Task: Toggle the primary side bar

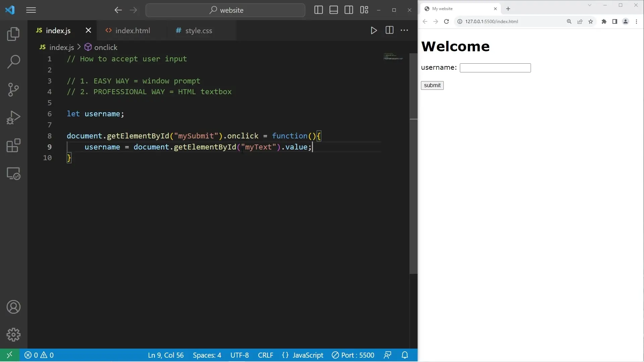Action: 318,10
